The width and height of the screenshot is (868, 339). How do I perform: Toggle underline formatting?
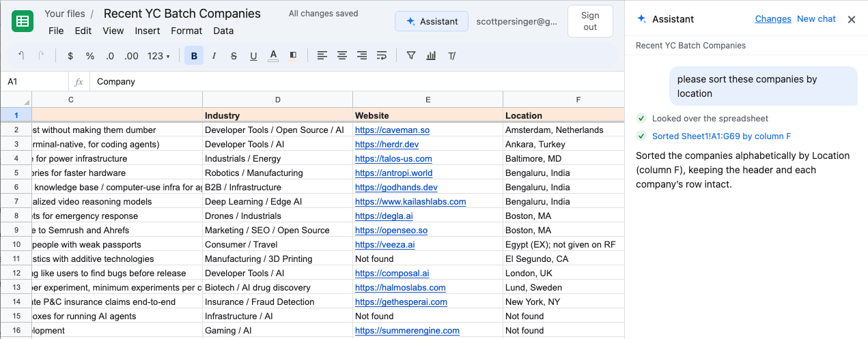tap(253, 56)
